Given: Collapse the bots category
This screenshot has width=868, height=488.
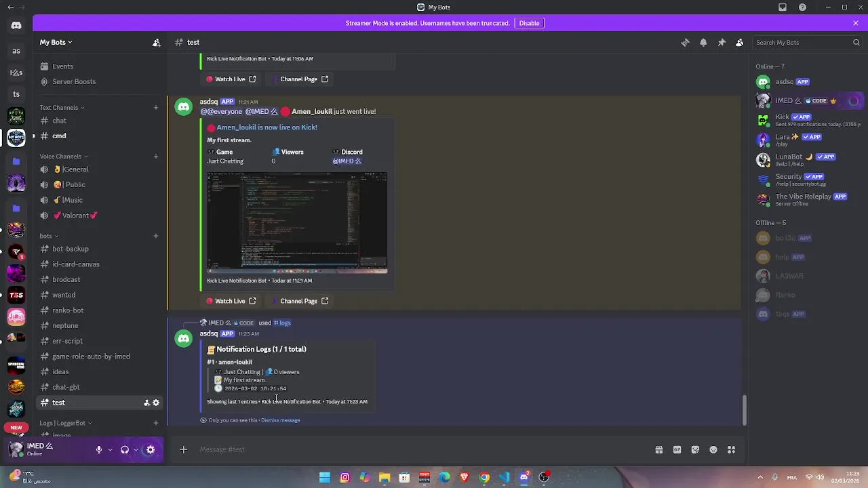Looking at the screenshot, I should click(49, 236).
